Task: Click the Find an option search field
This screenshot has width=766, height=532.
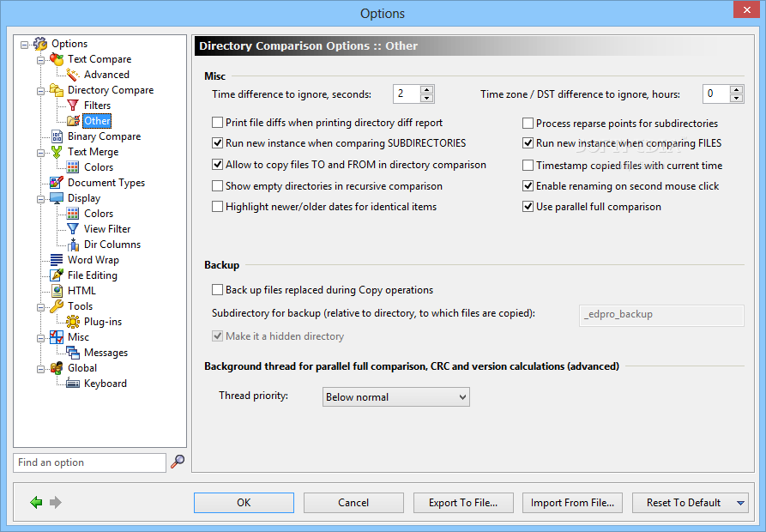Action: (x=89, y=462)
